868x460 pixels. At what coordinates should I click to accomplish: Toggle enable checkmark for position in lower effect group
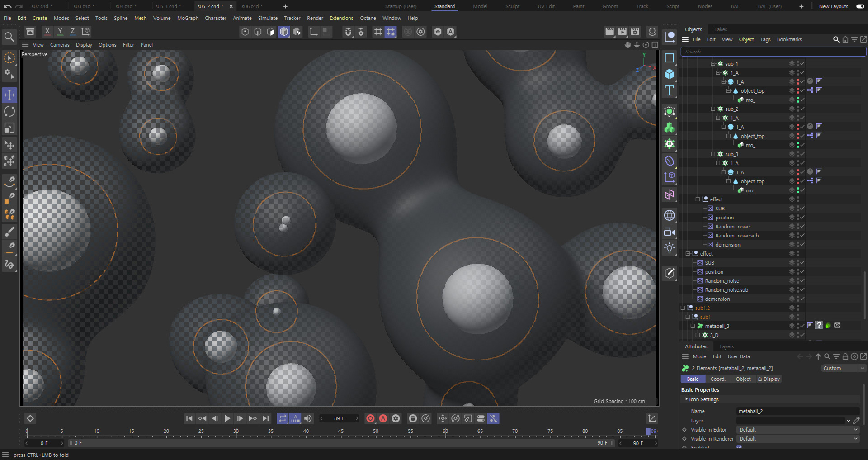(x=802, y=272)
